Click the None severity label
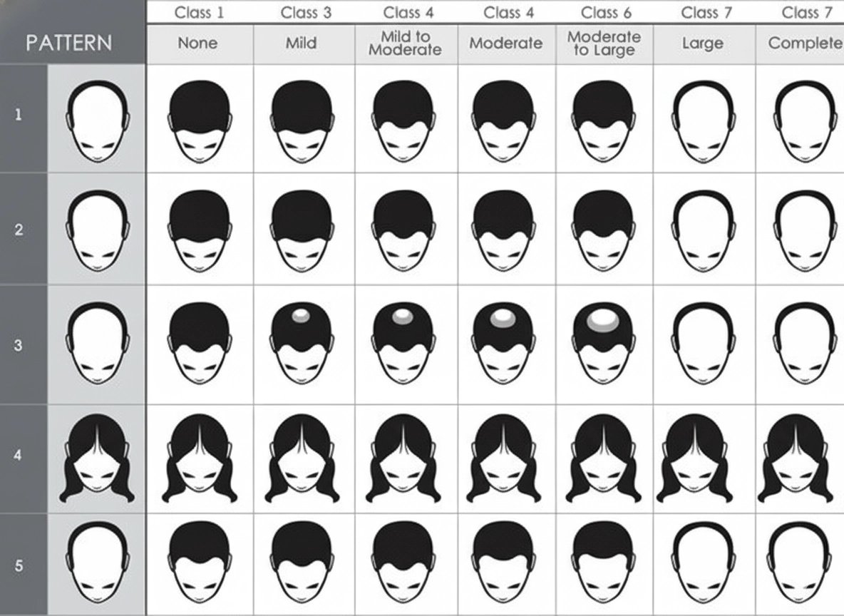Image resolution: width=844 pixels, height=616 pixels. [x=198, y=43]
